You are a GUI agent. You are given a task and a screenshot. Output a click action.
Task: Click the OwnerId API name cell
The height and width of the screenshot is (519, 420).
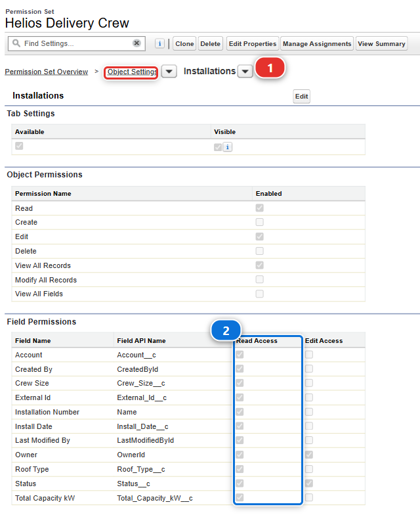point(131,455)
